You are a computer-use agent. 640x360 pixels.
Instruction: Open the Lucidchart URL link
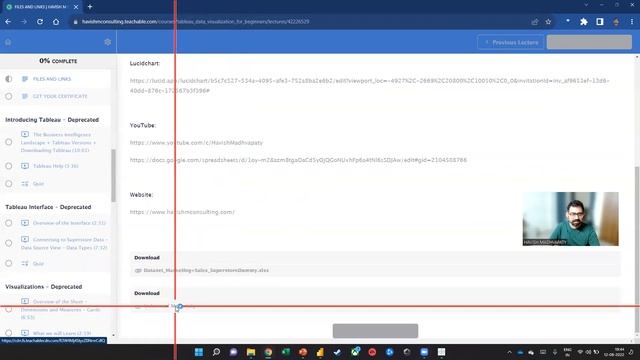point(369,86)
